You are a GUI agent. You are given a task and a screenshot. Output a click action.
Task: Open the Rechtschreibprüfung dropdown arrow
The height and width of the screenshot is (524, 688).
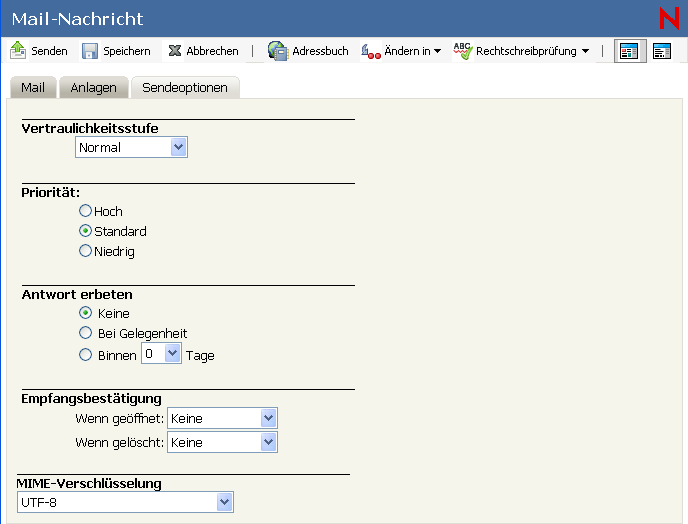point(585,51)
